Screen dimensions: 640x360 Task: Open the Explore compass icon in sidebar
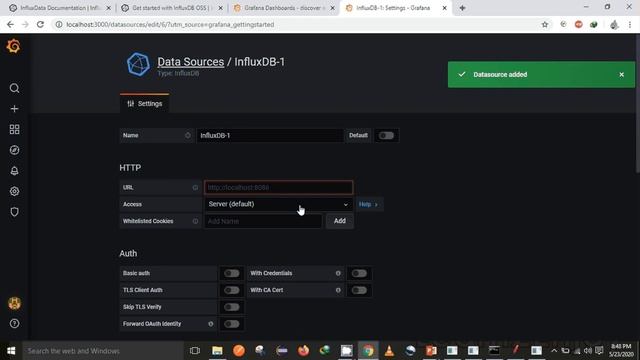coord(14,150)
